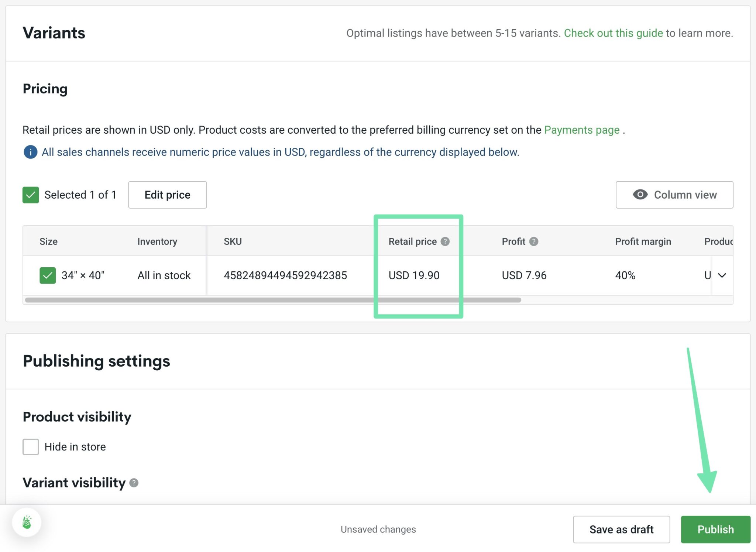Open Column view options

[674, 195]
